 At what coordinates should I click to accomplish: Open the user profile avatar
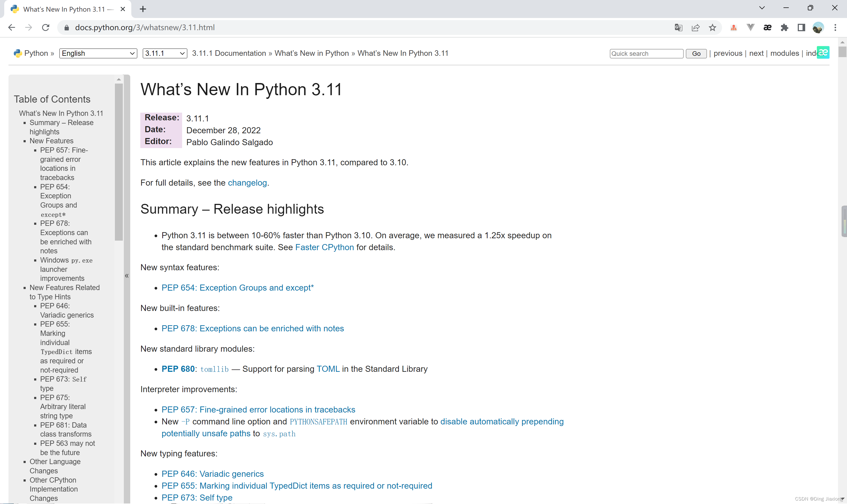(x=818, y=28)
